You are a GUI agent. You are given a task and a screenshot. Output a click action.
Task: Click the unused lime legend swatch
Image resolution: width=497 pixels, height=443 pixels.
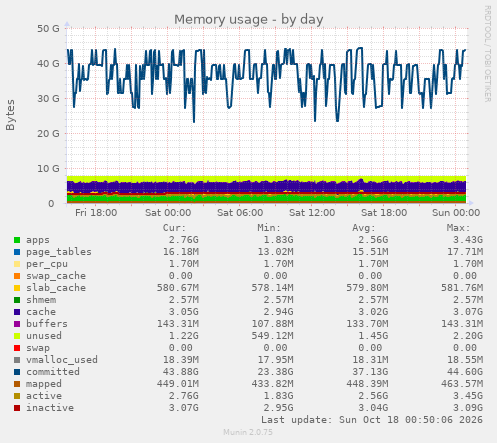(x=17, y=336)
